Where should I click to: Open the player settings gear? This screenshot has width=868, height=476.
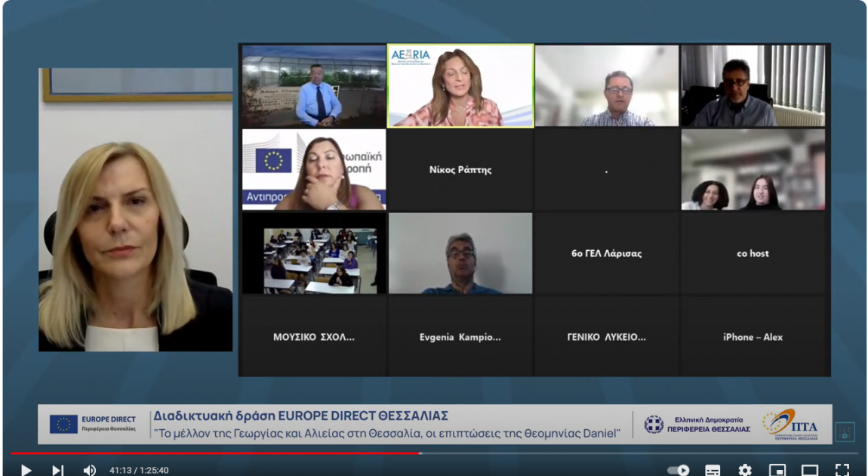745,470
